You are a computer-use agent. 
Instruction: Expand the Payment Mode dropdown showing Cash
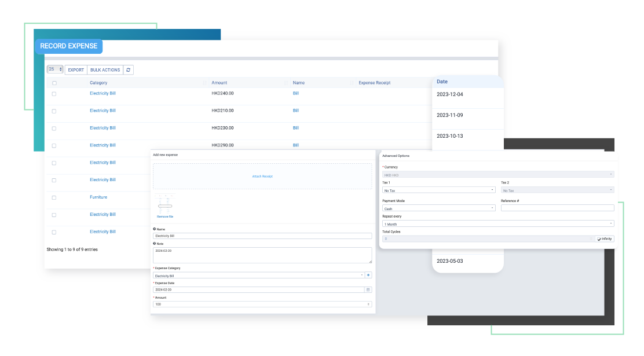pyautogui.click(x=439, y=208)
